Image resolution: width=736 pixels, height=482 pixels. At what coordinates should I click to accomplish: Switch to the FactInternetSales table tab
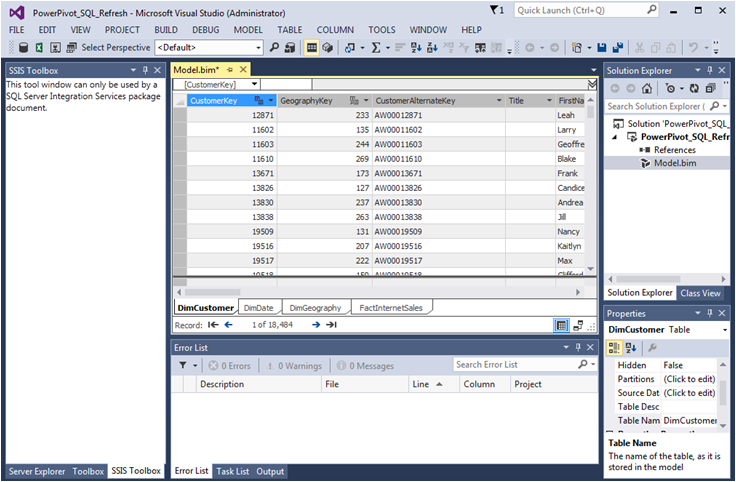click(391, 308)
